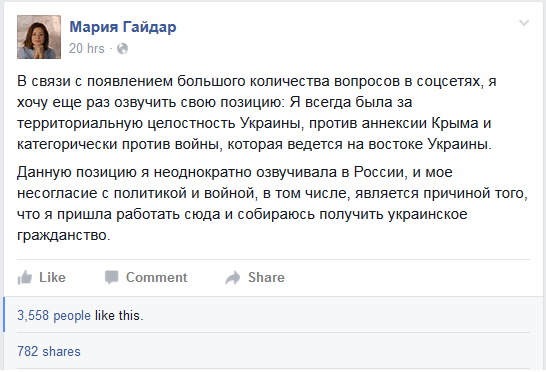Screen dimensions: 546x372
Task: Click the speech bubble Comment icon
Action: (x=112, y=278)
